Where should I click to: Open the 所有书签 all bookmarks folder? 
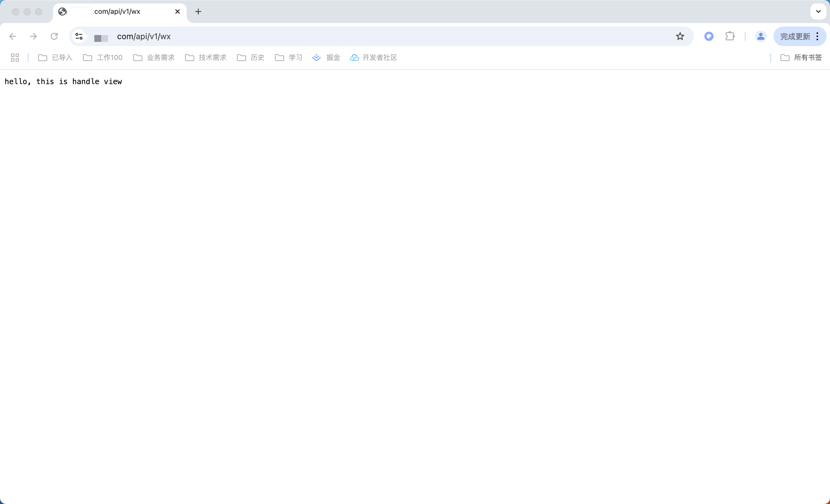(801, 58)
